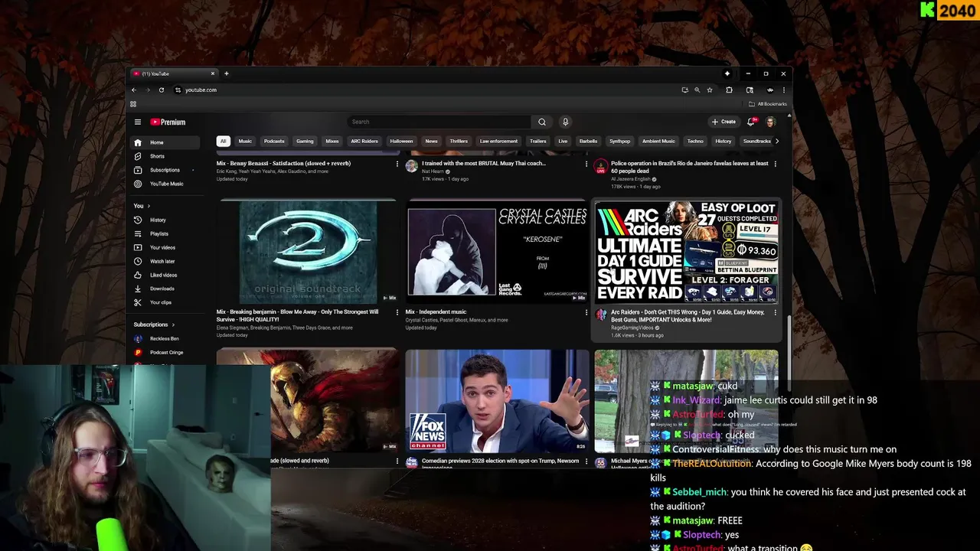This screenshot has width=980, height=551.
Task: Bookmark this page with star icon
Action: pyautogui.click(x=710, y=90)
